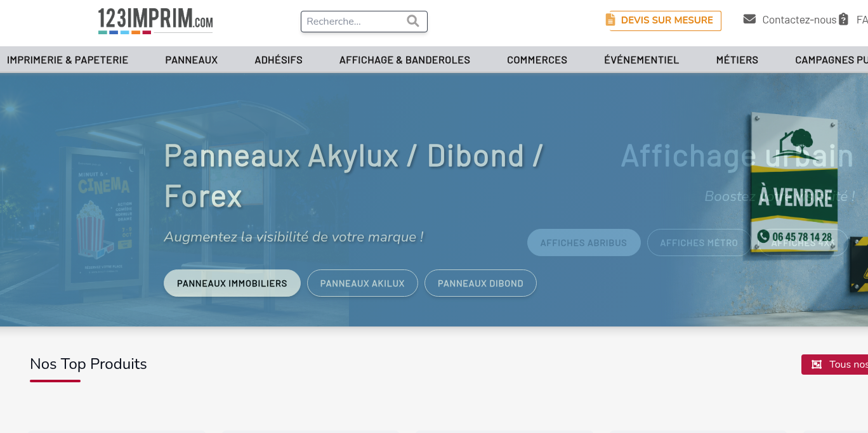Open the Adhésifs menu
The width and height of the screenshot is (868, 433).
tap(279, 60)
